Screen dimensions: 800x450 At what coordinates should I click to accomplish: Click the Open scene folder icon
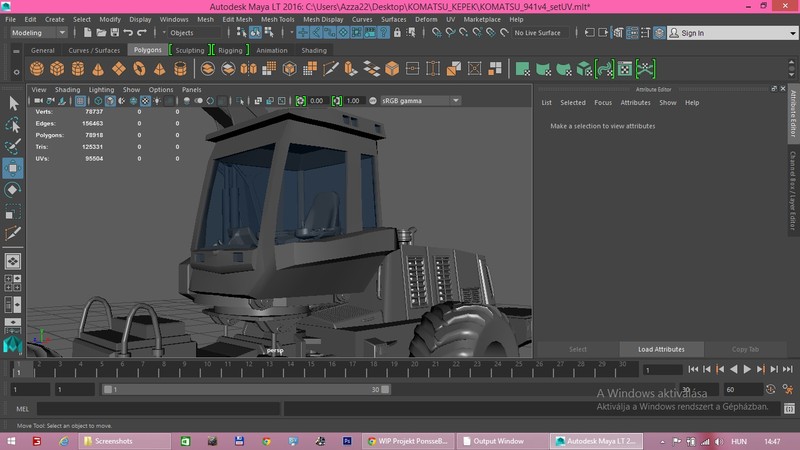(x=101, y=33)
